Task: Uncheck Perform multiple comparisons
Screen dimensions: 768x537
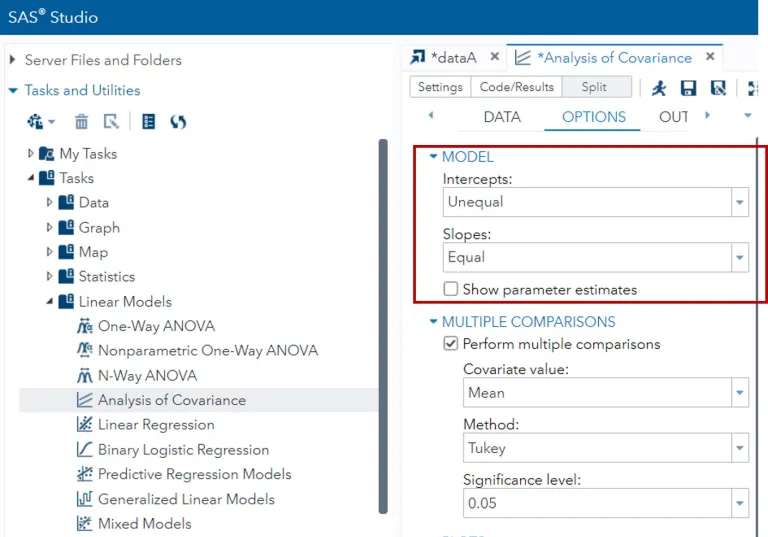Action: pyautogui.click(x=452, y=344)
